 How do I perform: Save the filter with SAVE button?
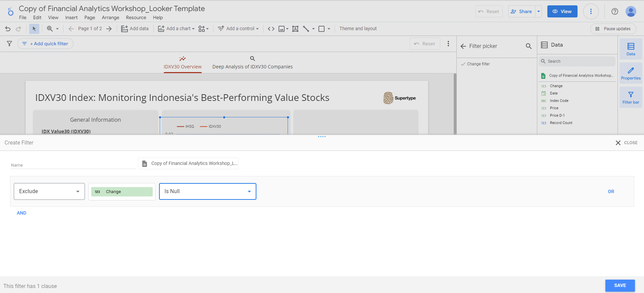[x=620, y=285]
